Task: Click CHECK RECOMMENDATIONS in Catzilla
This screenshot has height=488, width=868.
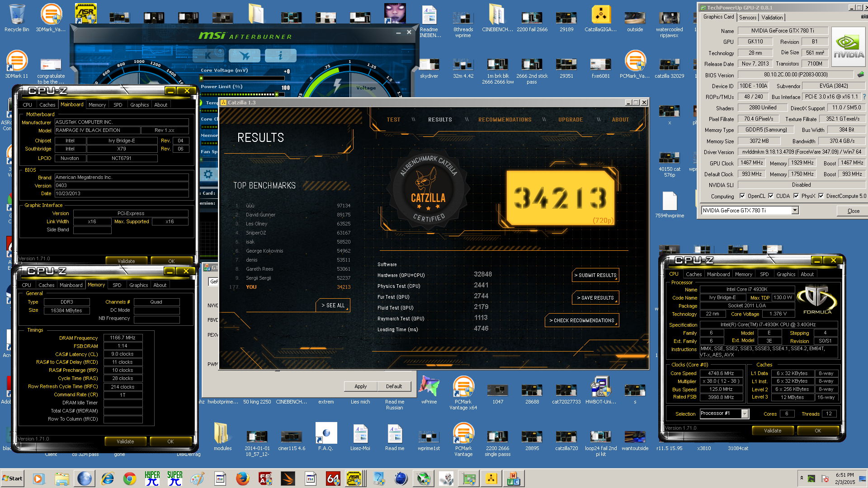Action: pos(581,320)
